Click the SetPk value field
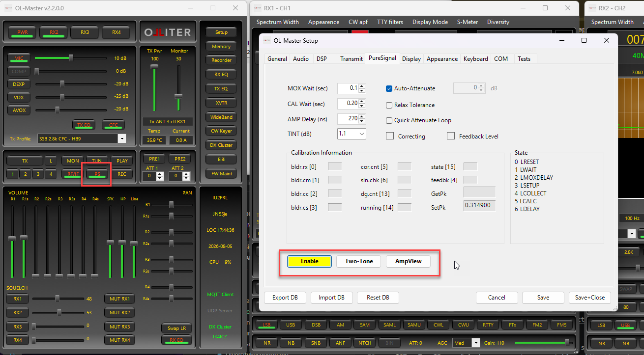Screen dimensions: 644x355 point(480,206)
